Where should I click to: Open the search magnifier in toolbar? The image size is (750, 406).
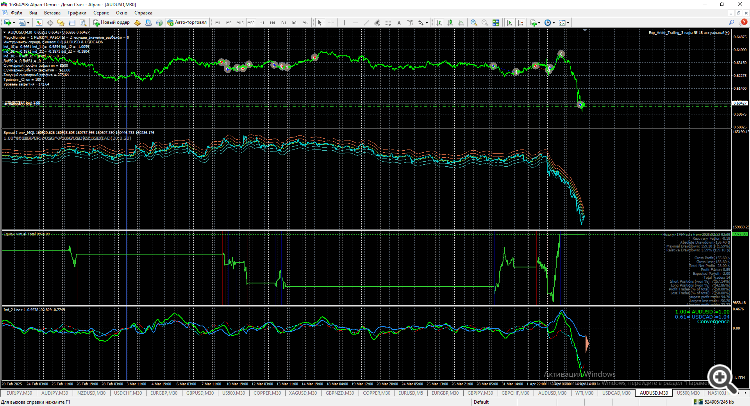[732, 22]
